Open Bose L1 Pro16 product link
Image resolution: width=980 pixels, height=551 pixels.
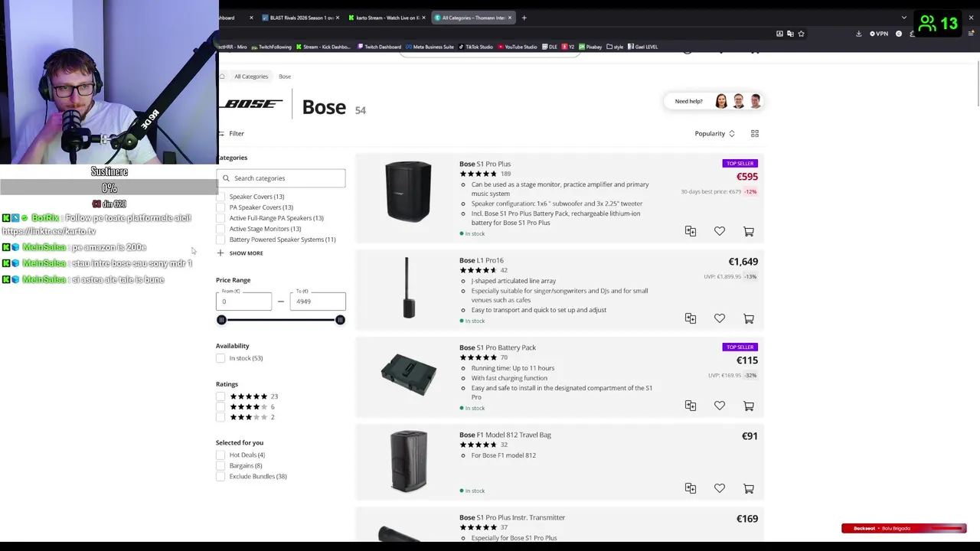481,260
